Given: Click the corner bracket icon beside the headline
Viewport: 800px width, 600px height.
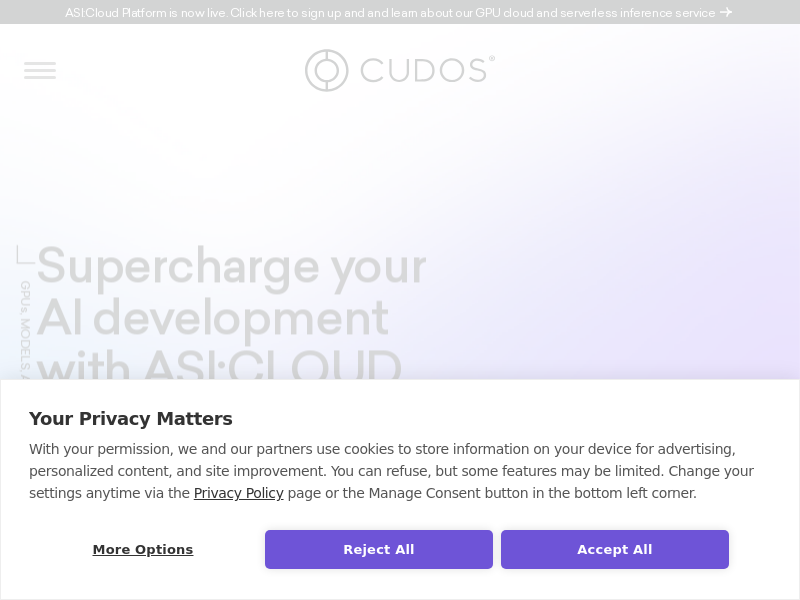Looking at the screenshot, I should 25,254.
